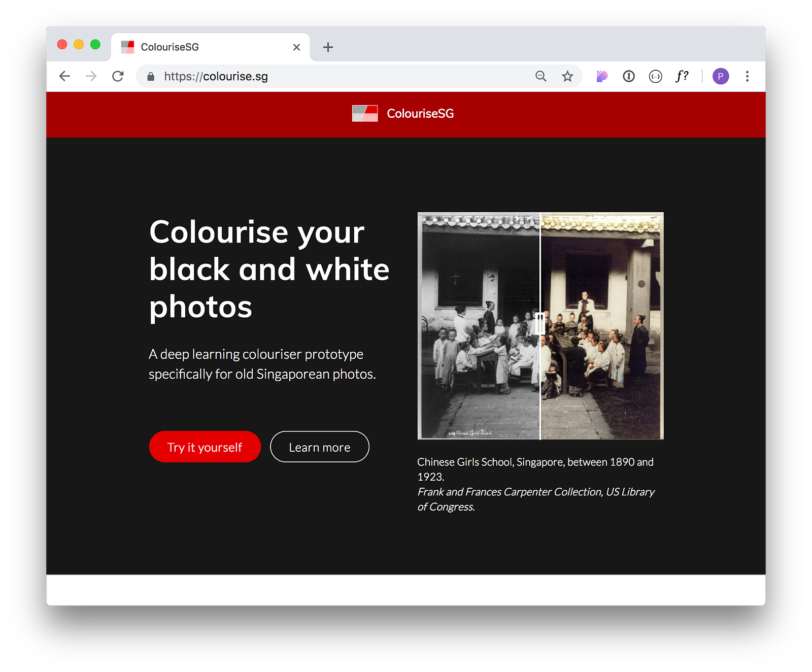Go back using the browser back arrow

point(64,76)
